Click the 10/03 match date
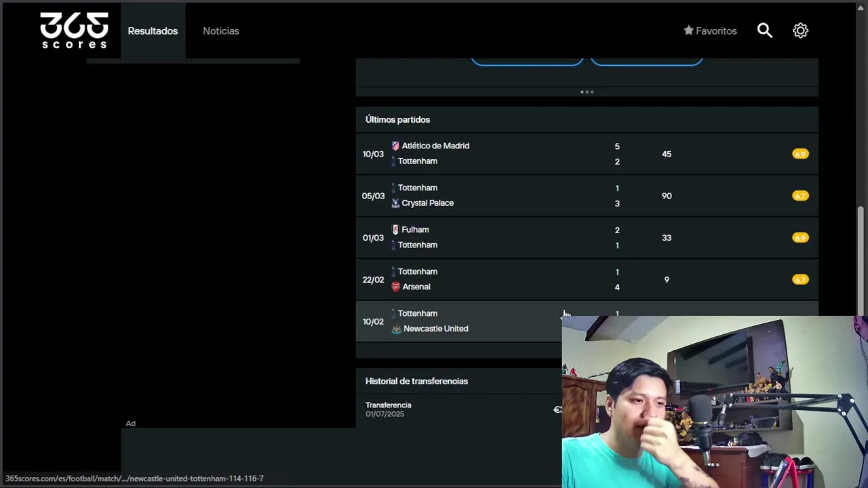This screenshot has width=868, height=488. point(373,154)
